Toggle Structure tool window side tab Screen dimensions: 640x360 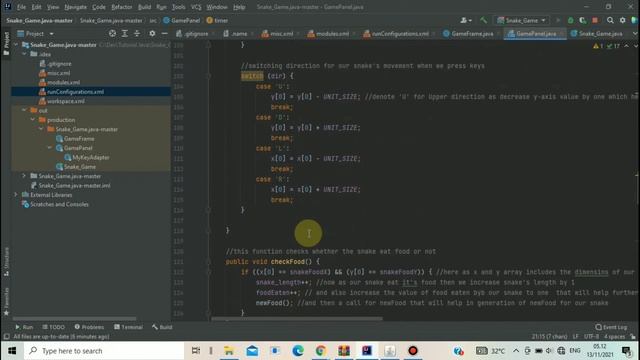pyautogui.click(x=6, y=262)
